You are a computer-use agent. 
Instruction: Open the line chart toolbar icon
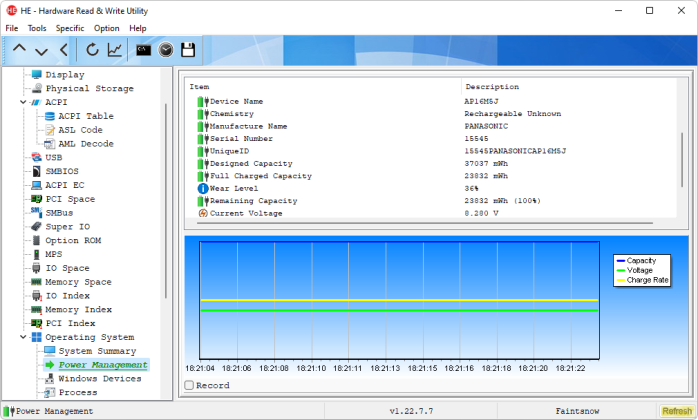point(115,49)
